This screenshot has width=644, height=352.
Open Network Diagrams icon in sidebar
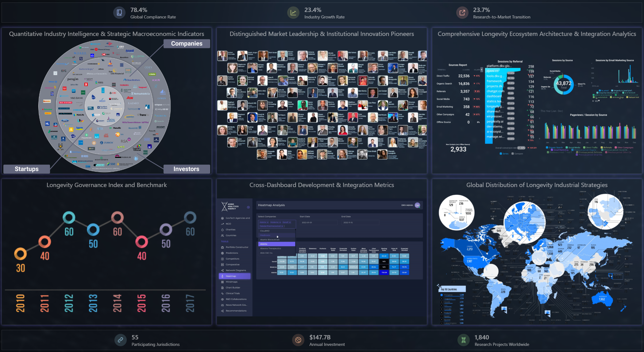[222, 270]
